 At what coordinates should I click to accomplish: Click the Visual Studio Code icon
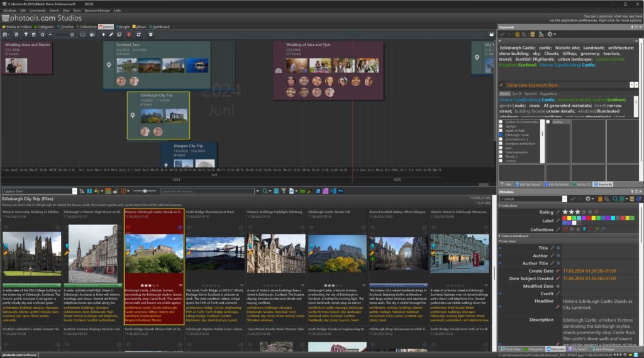pos(333,191)
